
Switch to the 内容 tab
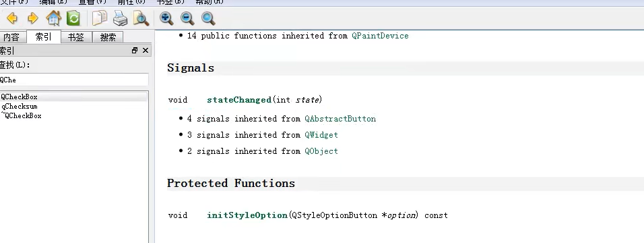[x=12, y=38]
